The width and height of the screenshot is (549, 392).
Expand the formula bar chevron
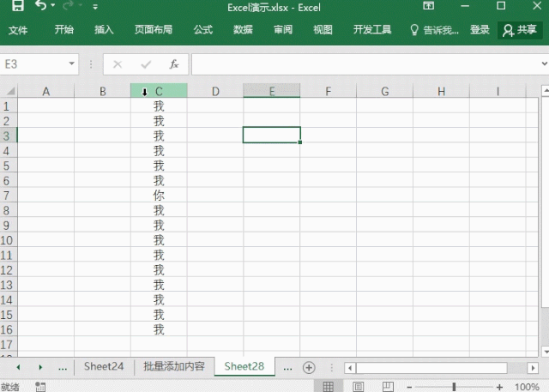pyautogui.click(x=544, y=63)
